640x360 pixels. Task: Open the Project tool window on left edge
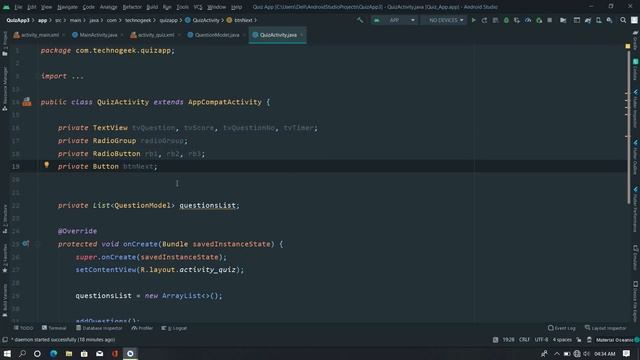[5, 44]
